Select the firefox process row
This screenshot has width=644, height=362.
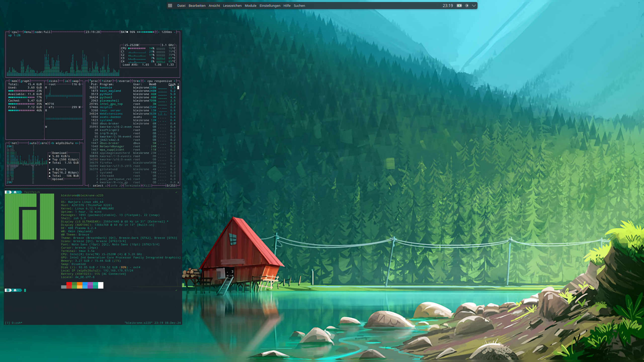click(106, 163)
